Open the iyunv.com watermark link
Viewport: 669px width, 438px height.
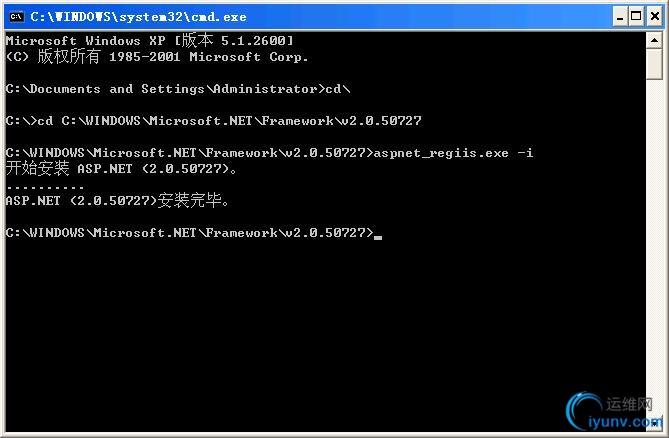[x=625, y=422]
